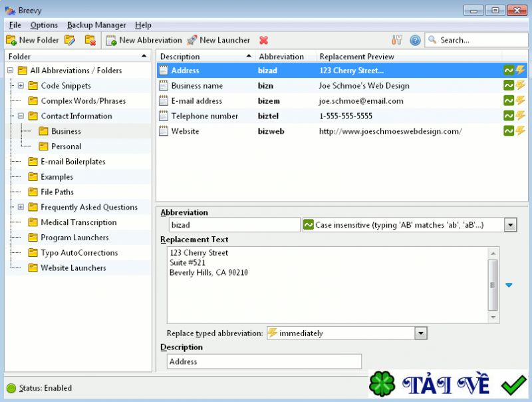Screen dimensions: 532x402
Task: Select the Business subfolder
Action: click(66, 131)
